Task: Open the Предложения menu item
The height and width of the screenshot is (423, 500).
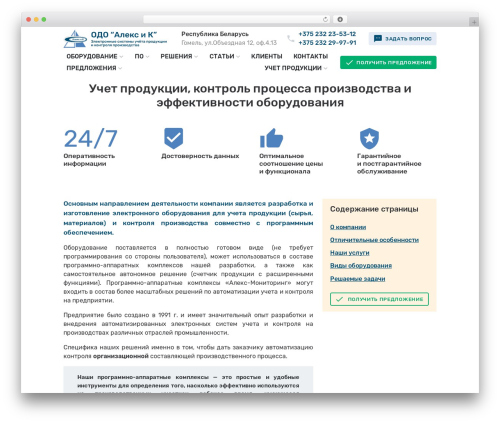Action: pos(91,68)
